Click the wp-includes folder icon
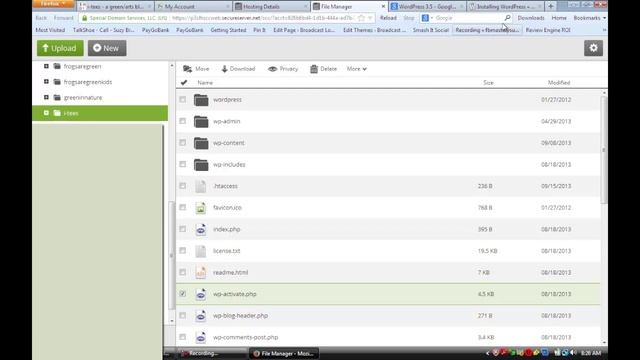The height and width of the screenshot is (360, 640). (201, 164)
